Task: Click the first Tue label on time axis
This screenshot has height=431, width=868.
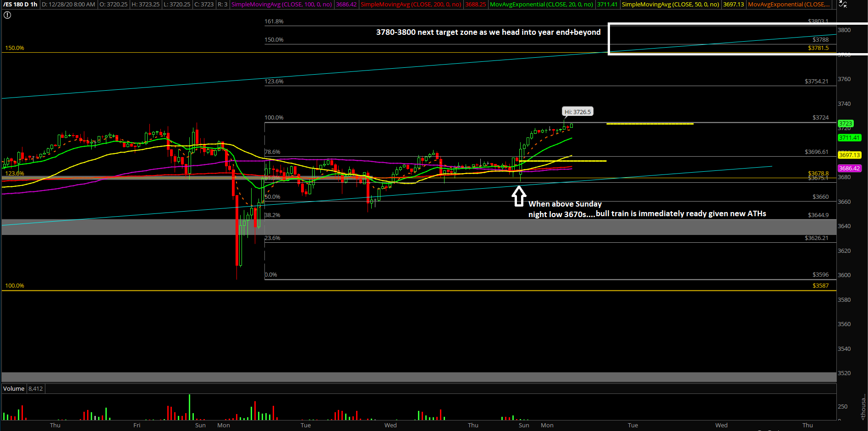Action: pos(306,426)
